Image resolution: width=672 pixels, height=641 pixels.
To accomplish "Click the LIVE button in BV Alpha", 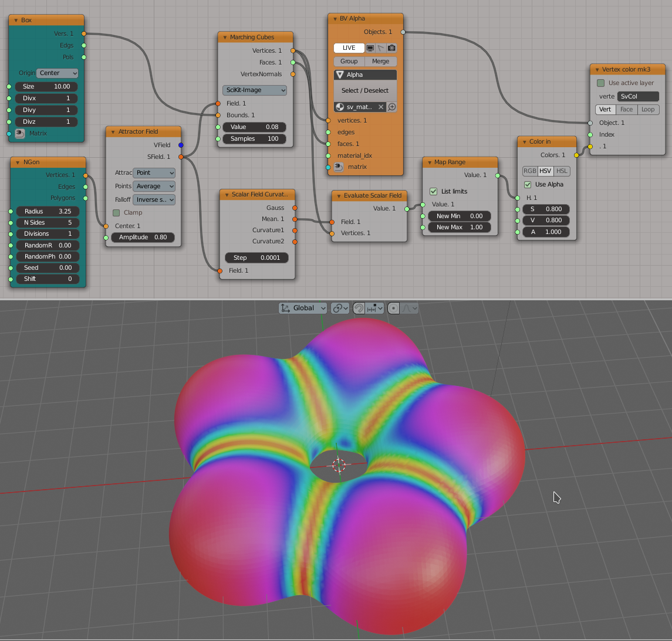I will pyautogui.click(x=349, y=48).
